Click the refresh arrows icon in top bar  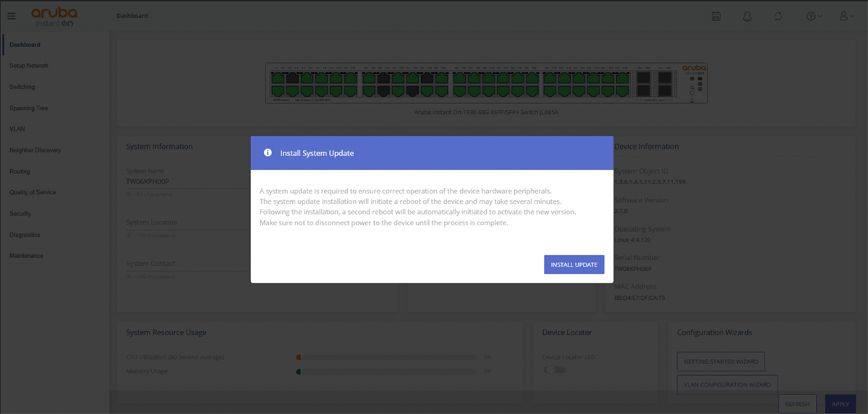778,16
